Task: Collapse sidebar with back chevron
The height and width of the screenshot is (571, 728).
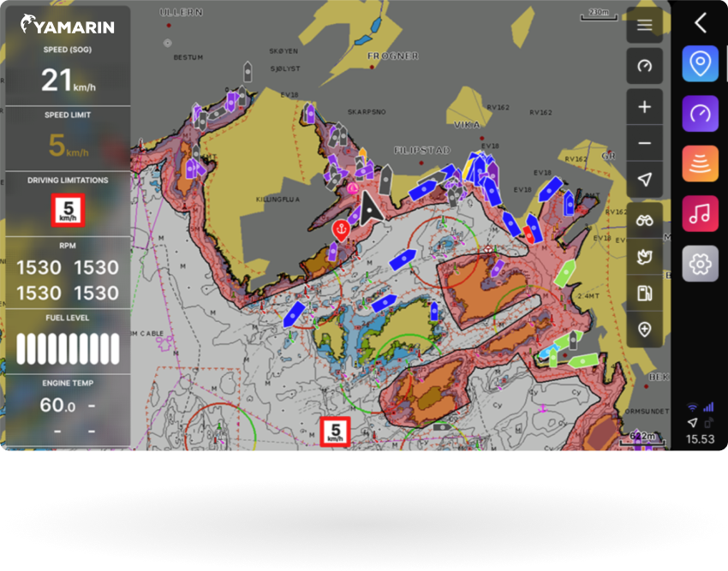Action: point(700,23)
